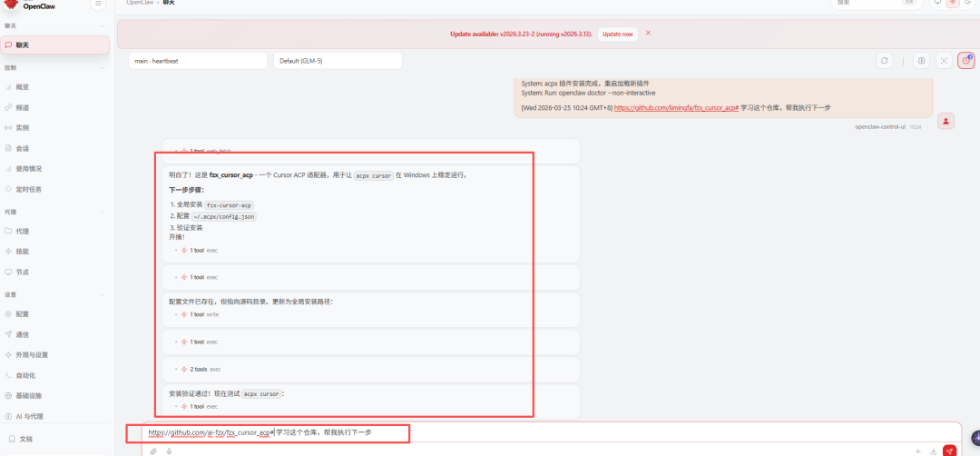This screenshot has width=980, height=456.
Task: Toggle the thinking brain icon
Action: (x=921, y=61)
